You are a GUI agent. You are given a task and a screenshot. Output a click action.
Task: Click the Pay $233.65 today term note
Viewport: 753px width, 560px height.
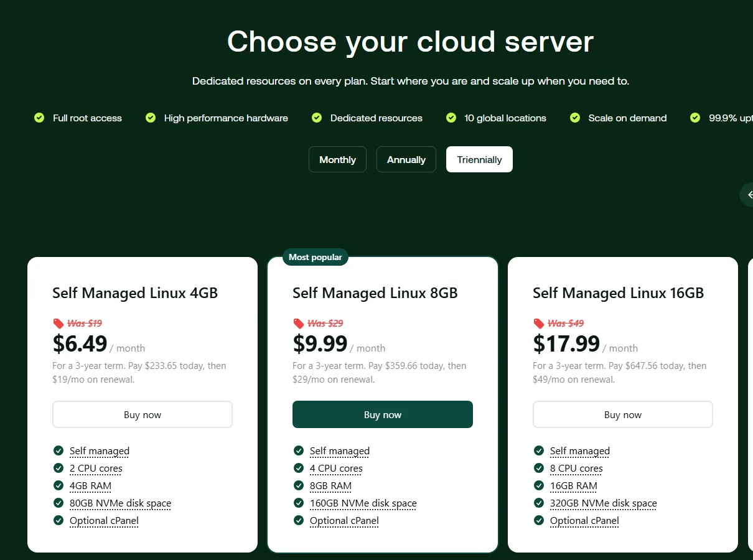tap(139, 373)
